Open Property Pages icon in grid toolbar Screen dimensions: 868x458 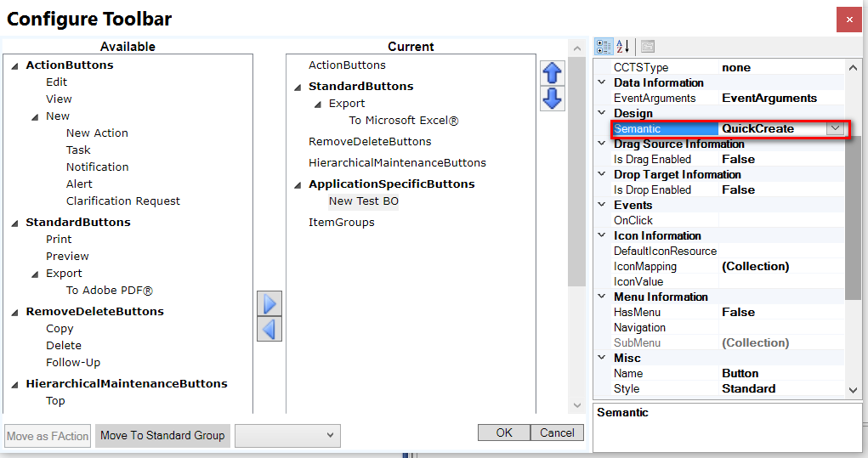pyautogui.click(x=647, y=47)
